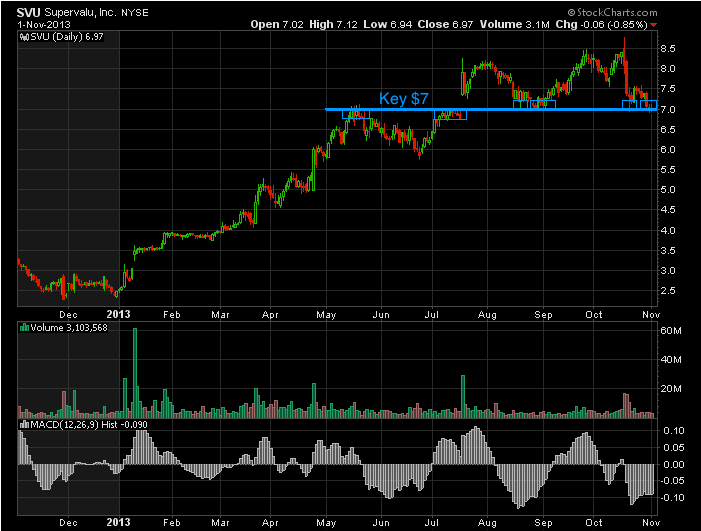This screenshot has width=701, height=531.
Task: Click the 7.0 price axis label
Action: click(668, 110)
